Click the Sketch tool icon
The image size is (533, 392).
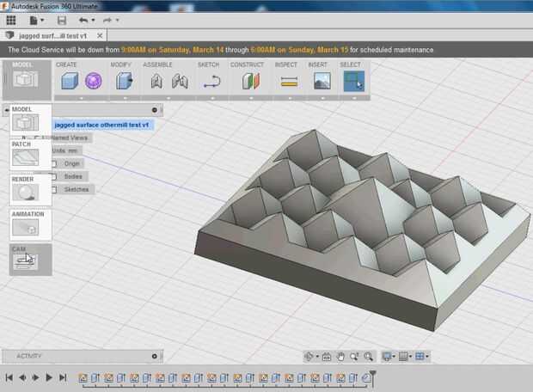212,81
